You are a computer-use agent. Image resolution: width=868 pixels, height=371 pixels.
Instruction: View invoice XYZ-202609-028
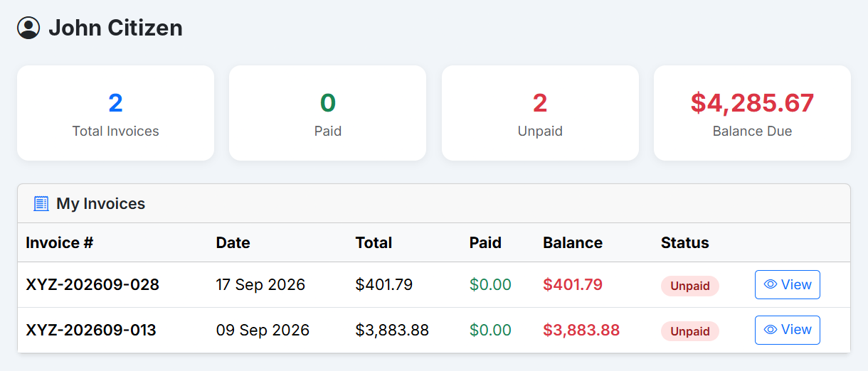pos(787,285)
